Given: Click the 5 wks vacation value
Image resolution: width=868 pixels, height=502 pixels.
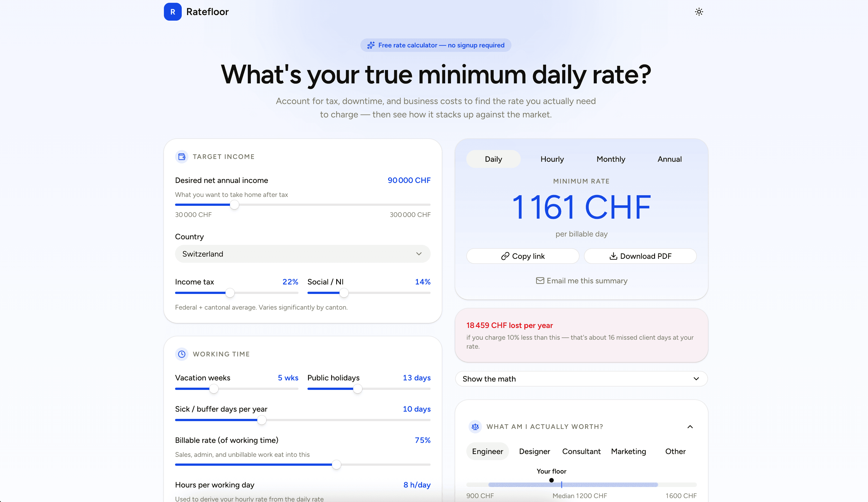Looking at the screenshot, I should tap(288, 378).
